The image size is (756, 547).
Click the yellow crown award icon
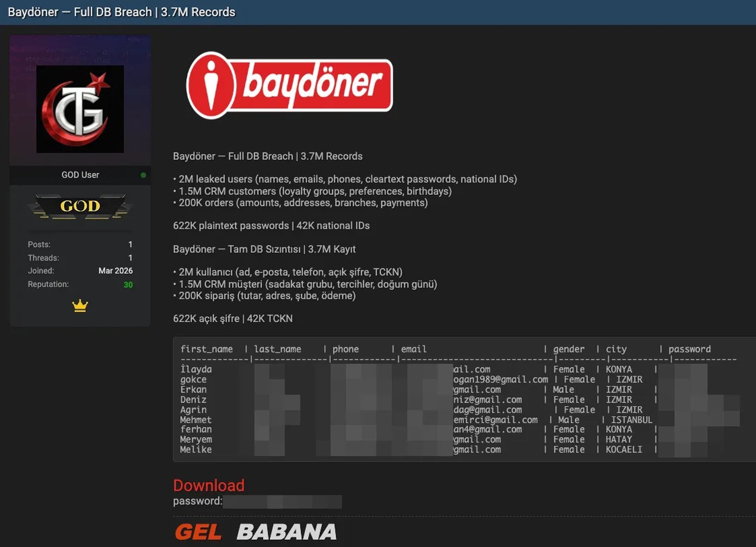[80, 306]
